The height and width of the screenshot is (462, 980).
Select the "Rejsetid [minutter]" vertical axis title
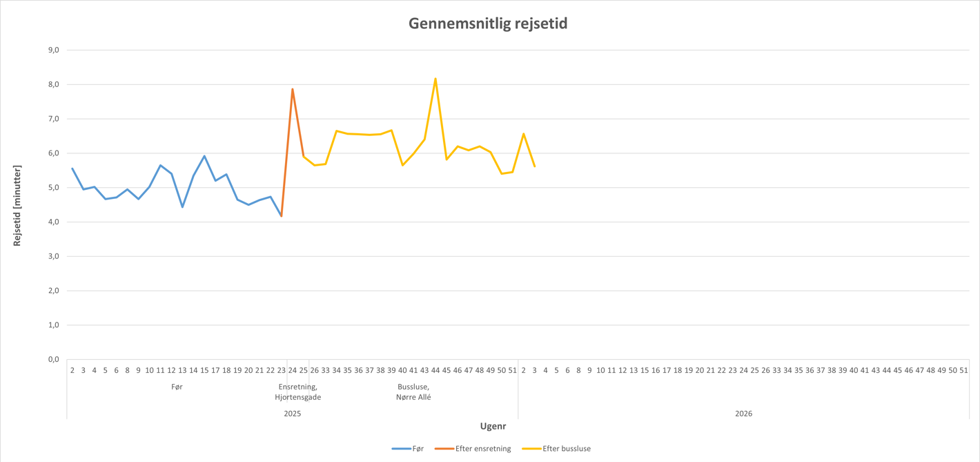click(17, 206)
